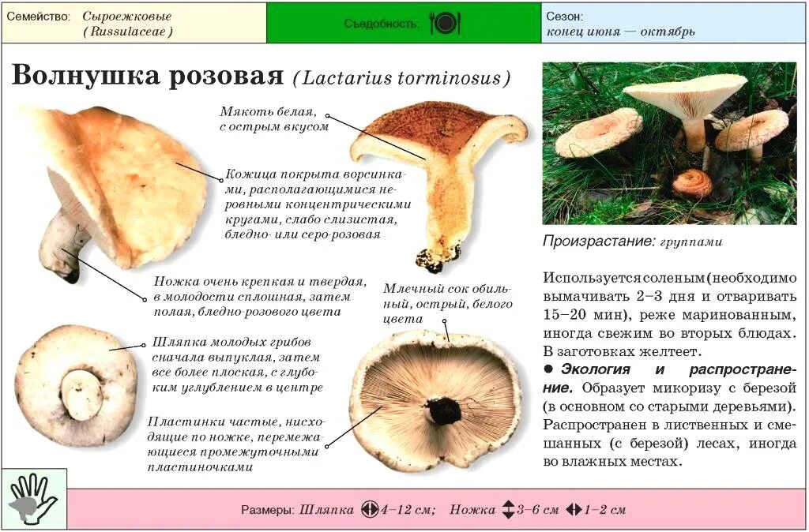Viewport: 809px width, 532px height.
Task: Click the label 'Размеры:'
Action: pyautogui.click(x=267, y=510)
